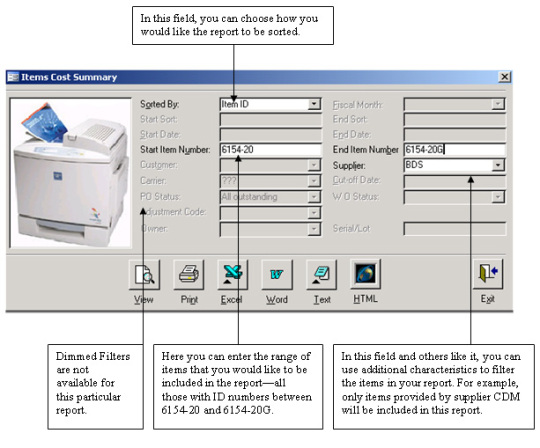540x448 pixels.
Task: Click the 'Sorted By:' label
Action: [159, 104]
